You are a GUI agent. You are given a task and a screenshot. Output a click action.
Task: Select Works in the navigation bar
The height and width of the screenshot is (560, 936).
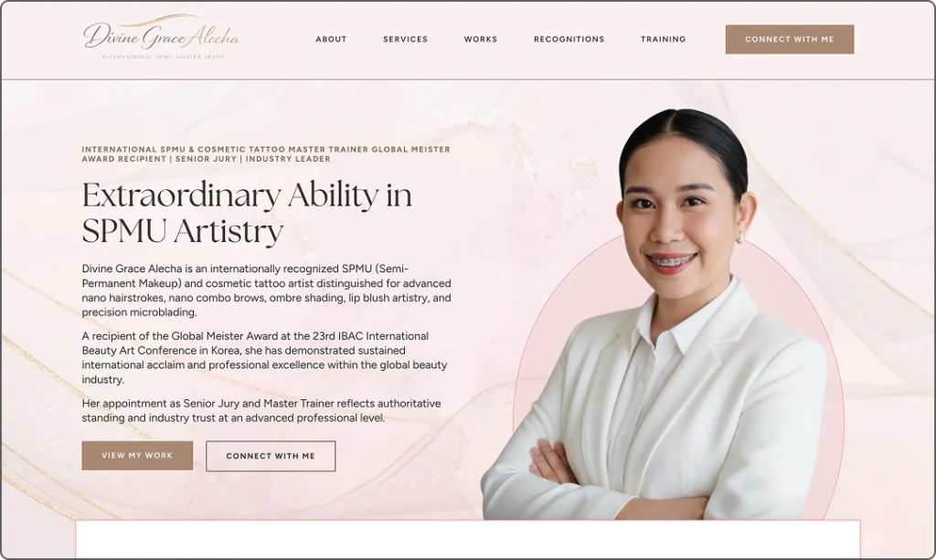pos(481,39)
